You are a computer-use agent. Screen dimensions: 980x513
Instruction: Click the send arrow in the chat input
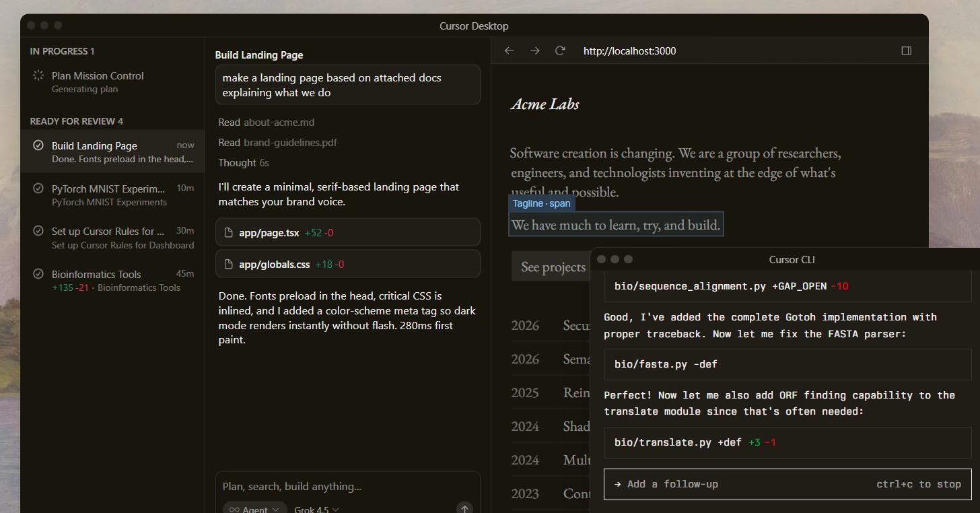coord(464,509)
